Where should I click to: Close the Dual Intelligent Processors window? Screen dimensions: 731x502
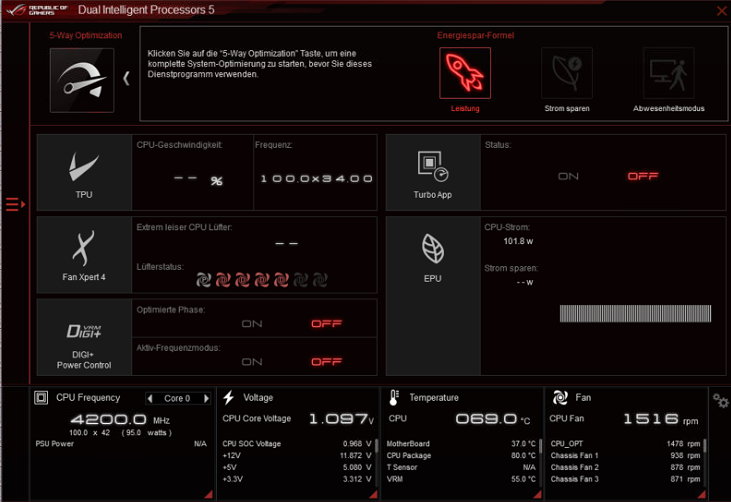coord(721,11)
